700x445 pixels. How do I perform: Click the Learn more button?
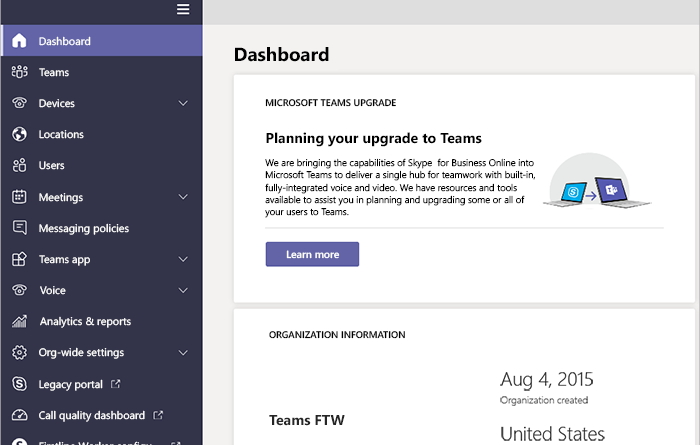[312, 254]
